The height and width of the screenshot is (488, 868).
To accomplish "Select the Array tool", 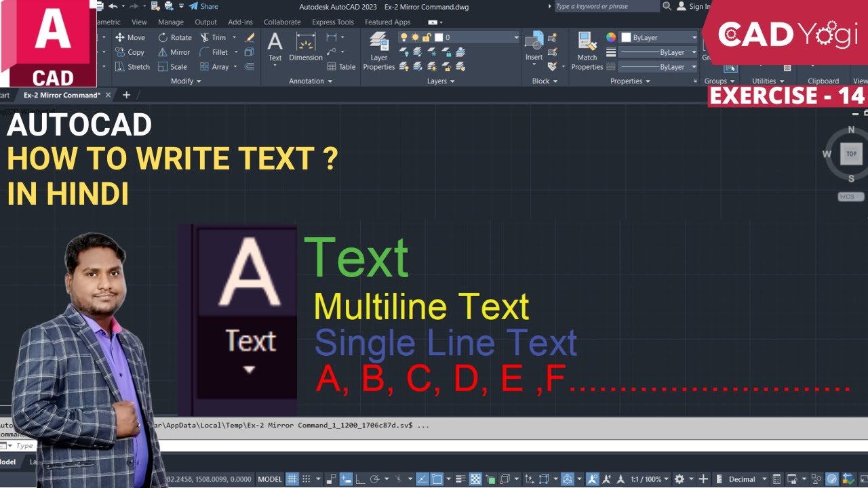I will [214, 67].
